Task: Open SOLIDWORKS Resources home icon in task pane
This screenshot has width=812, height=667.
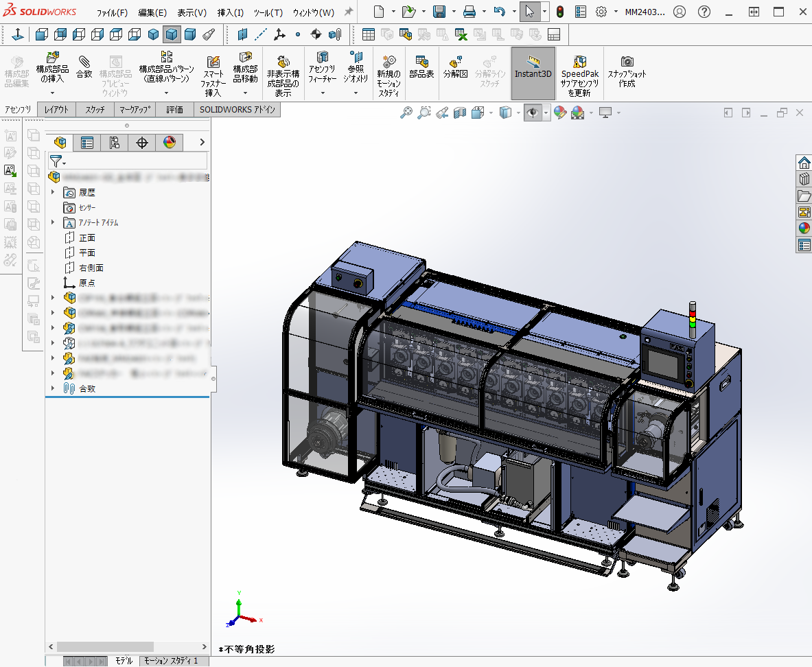Action: 804,163
